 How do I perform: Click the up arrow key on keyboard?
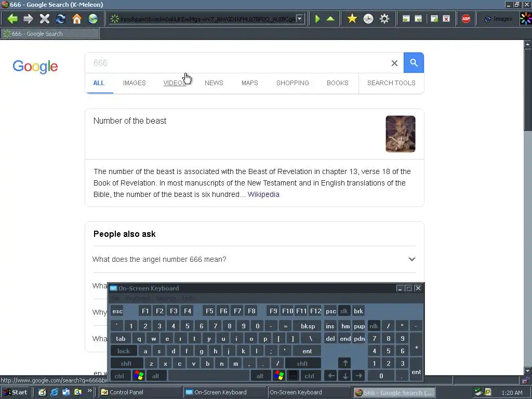tap(345, 363)
